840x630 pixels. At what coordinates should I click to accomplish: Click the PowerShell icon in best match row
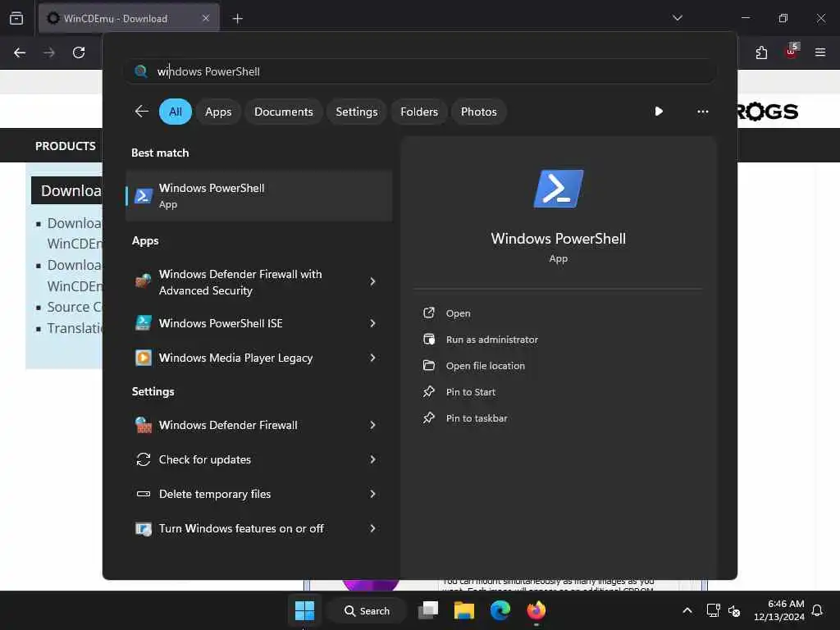pyautogui.click(x=143, y=196)
